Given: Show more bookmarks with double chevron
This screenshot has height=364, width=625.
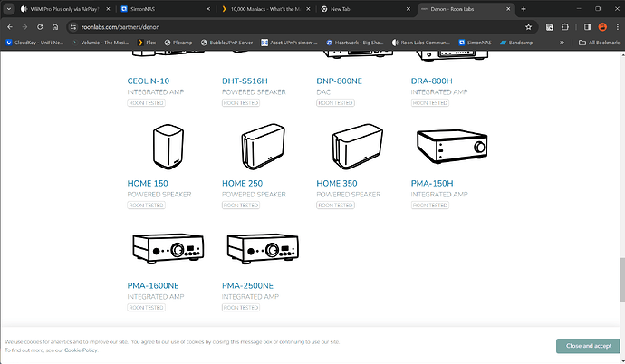Looking at the screenshot, I should coord(562,43).
